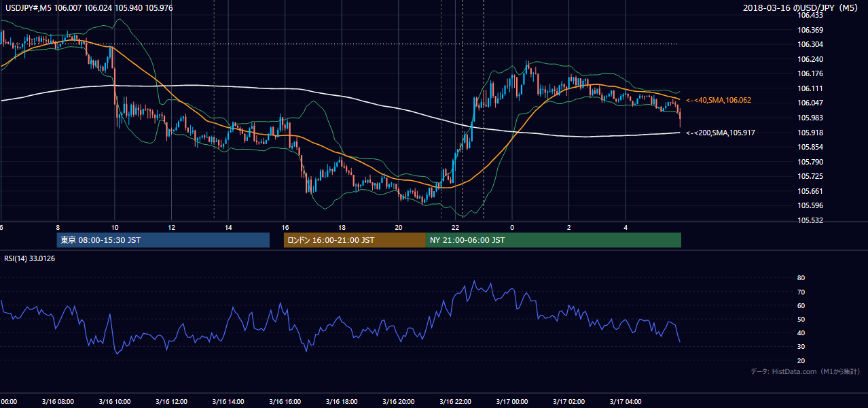Image resolution: width=868 pixels, height=408 pixels.
Task: Click the 105.983 price axis label
Action: (812, 118)
